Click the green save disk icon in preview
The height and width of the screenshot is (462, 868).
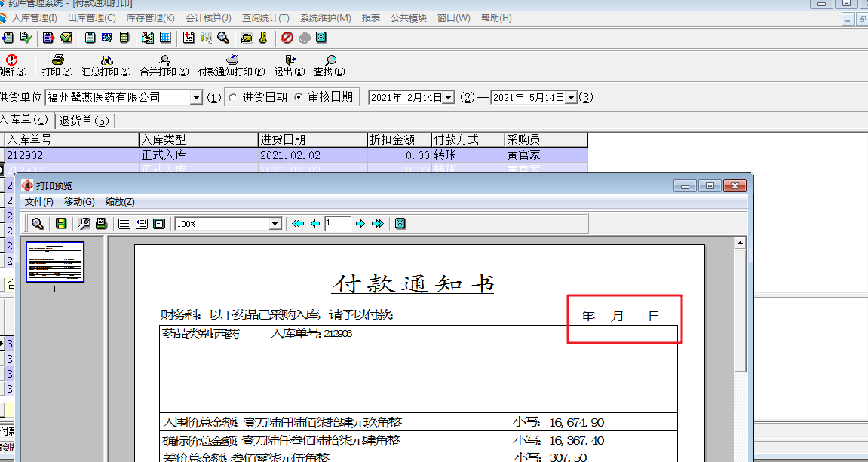click(x=61, y=224)
